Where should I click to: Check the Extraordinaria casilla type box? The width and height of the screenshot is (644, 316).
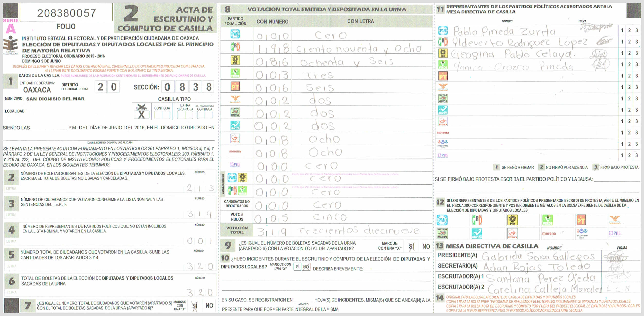point(185,115)
